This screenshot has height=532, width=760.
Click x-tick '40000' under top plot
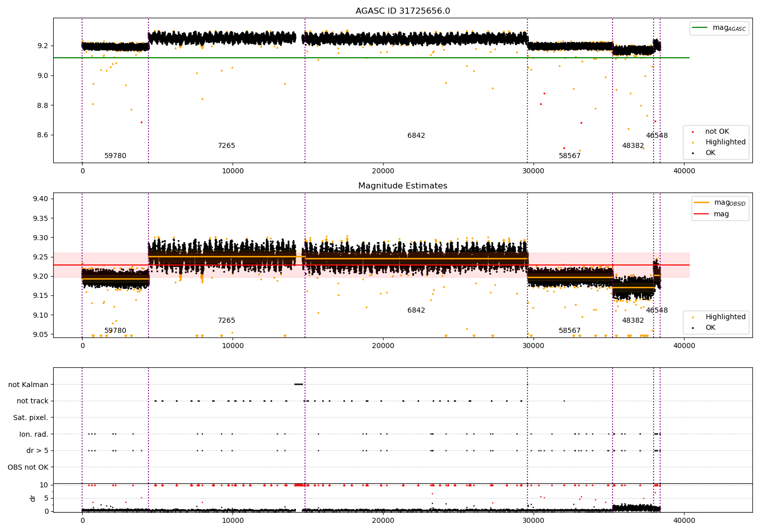click(x=684, y=171)
